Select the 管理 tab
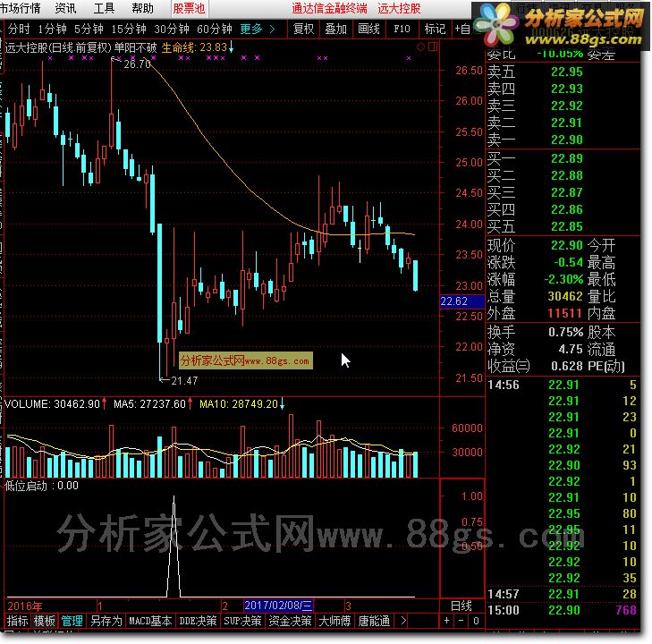 point(72,621)
